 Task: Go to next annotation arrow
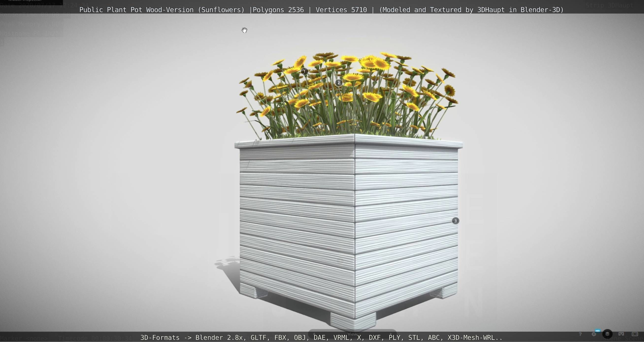click(391, 334)
